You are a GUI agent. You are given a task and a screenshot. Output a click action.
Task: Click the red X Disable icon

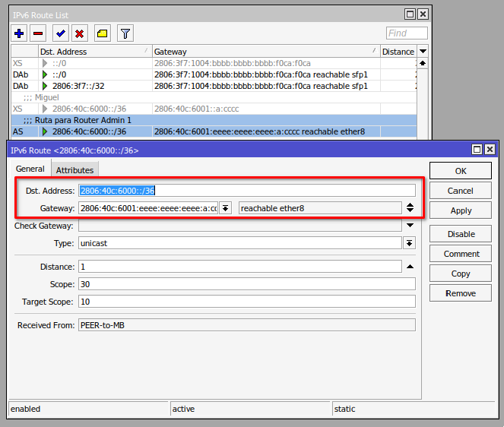pyautogui.click(x=79, y=33)
